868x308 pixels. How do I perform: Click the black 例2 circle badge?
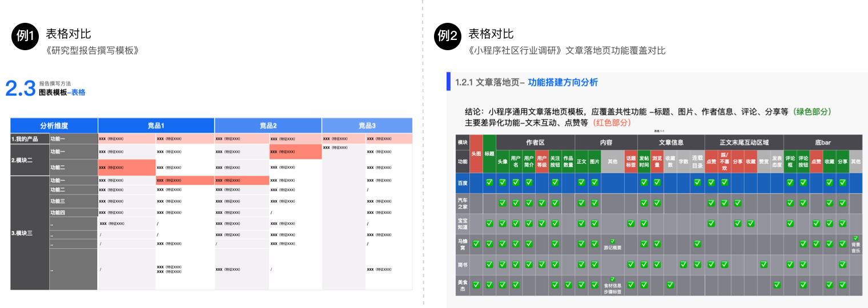coord(448,36)
